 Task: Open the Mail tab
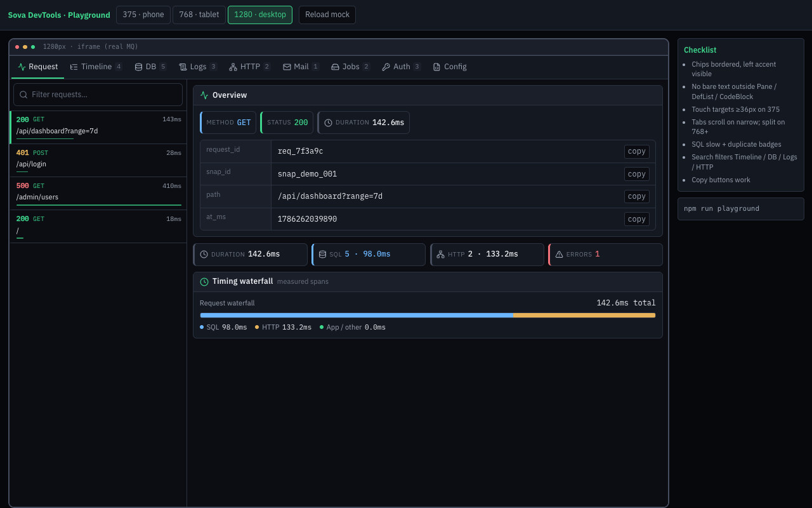[301, 67]
